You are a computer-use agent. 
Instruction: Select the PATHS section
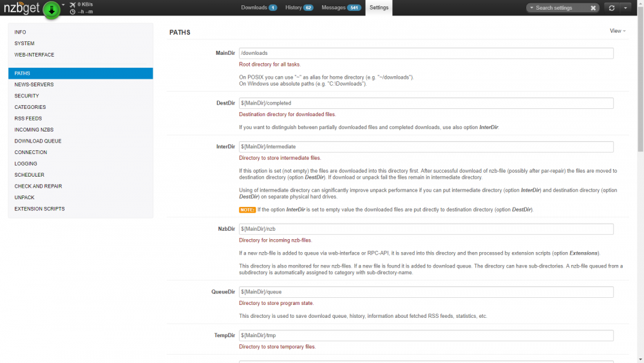click(80, 73)
